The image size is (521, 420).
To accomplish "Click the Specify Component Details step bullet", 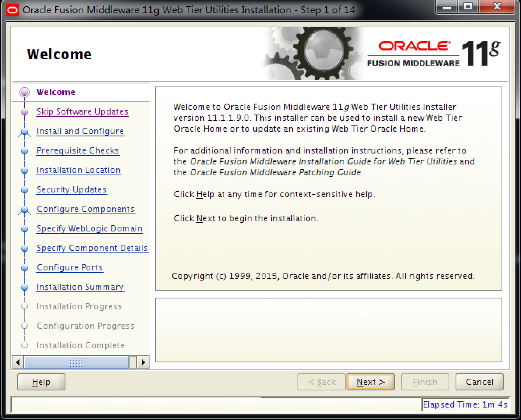I will pos(25,249).
